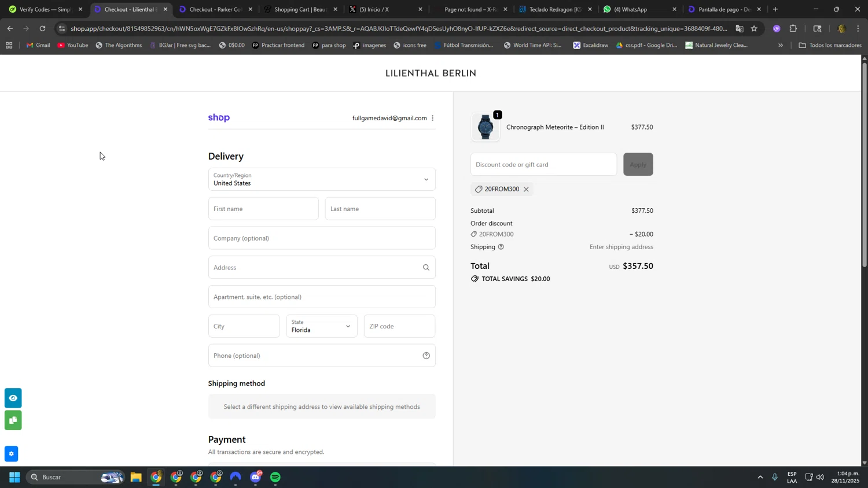This screenshot has height=488, width=868.
Task: Click the Company (optional) field
Action: pyautogui.click(x=322, y=238)
